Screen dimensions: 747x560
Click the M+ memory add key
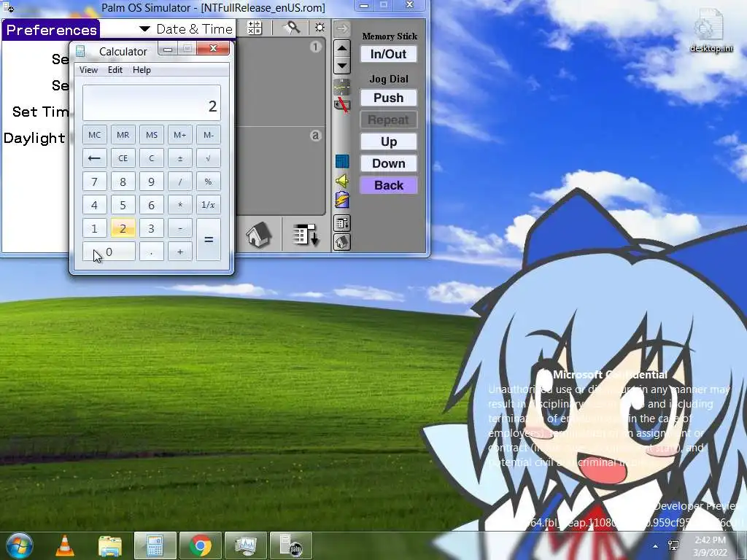coord(180,135)
